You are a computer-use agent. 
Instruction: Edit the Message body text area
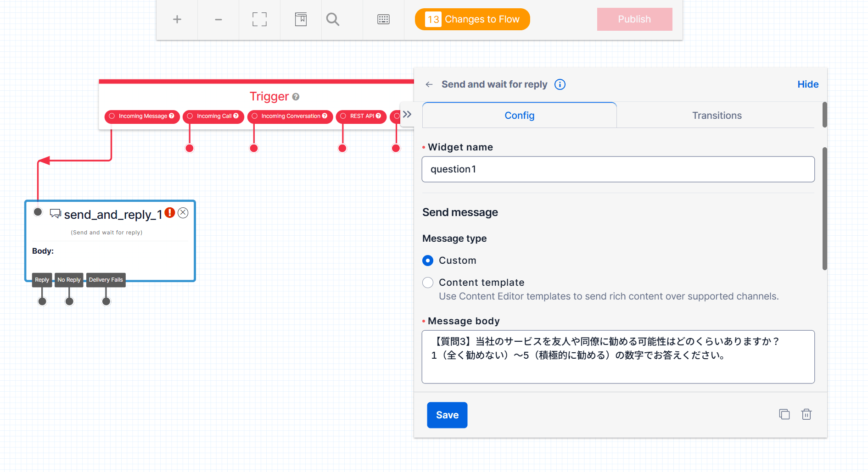[618, 357]
